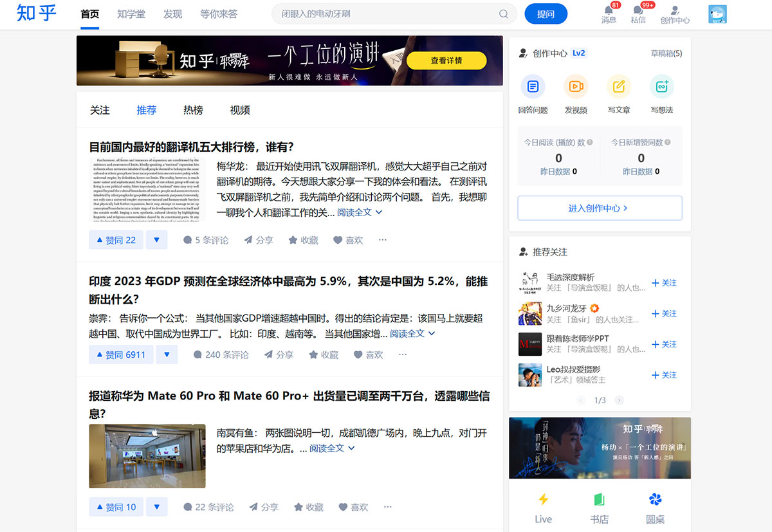Switch to the 热榜 tab

[x=192, y=110]
